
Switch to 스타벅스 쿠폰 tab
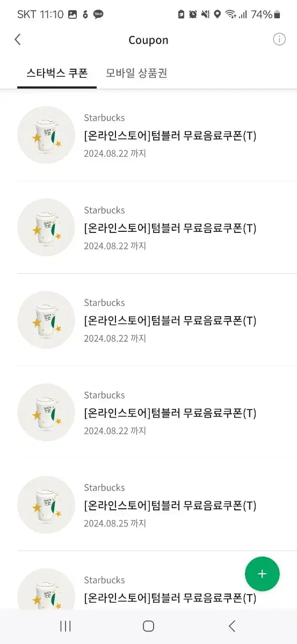coord(56,73)
